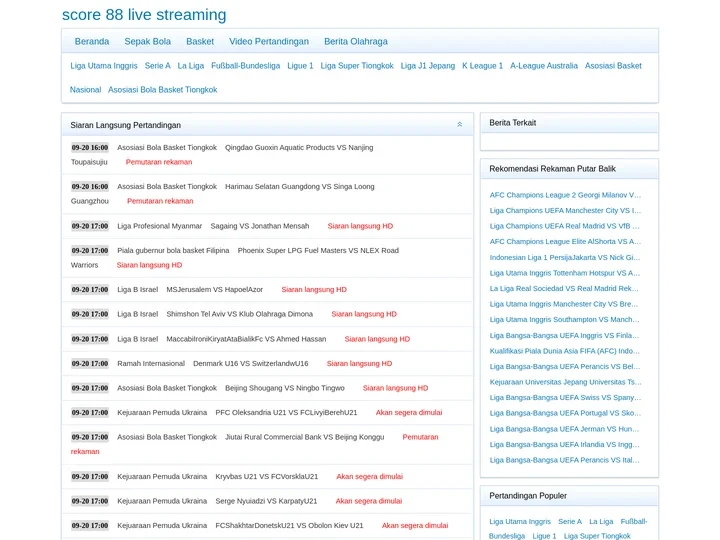The image size is (720, 540).
Task: Open Liga Champions UEFA Real Madrid VS VfB replay
Action: 565,226
